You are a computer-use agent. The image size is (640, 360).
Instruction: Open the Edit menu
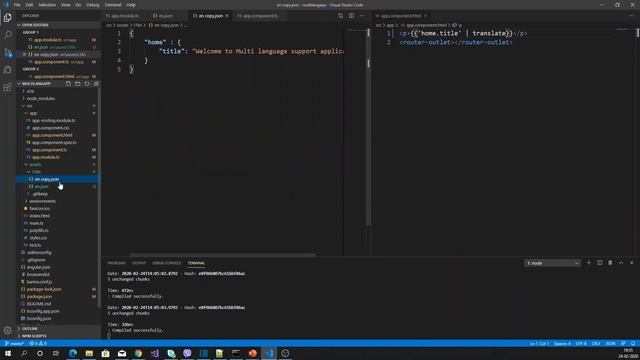coord(29,5)
